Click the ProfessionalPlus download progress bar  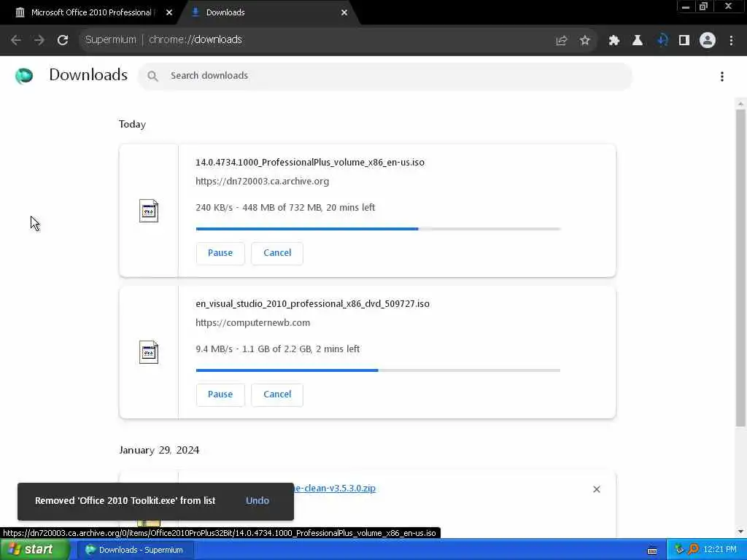tap(378, 229)
